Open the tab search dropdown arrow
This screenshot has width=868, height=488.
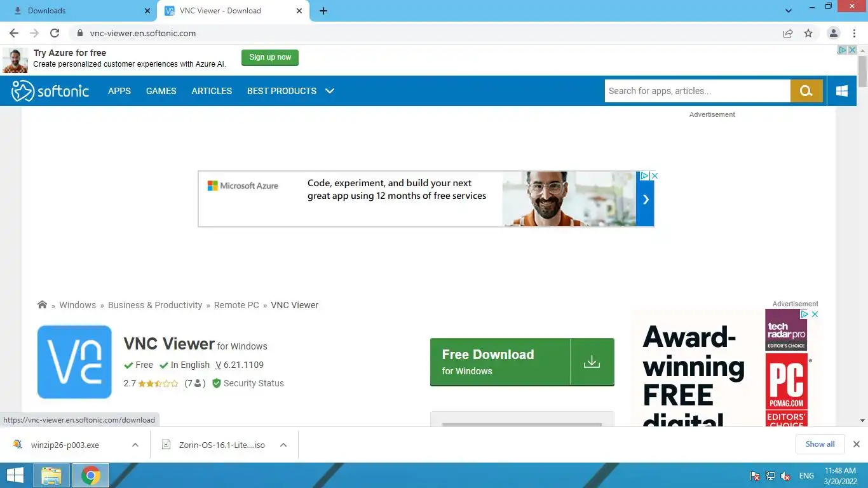click(789, 11)
